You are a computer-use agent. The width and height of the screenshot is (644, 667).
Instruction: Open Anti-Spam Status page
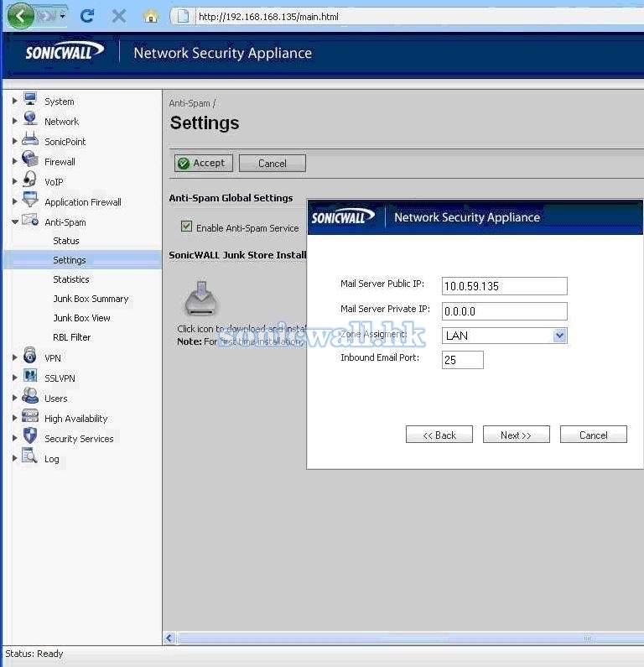coord(66,241)
